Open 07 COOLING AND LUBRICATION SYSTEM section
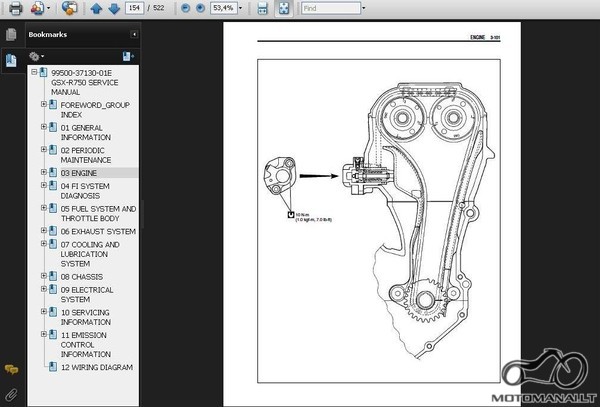 click(x=90, y=254)
